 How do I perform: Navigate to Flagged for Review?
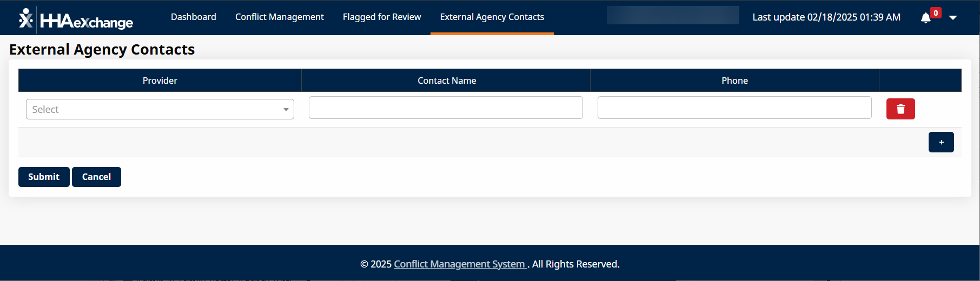[x=382, y=17]
